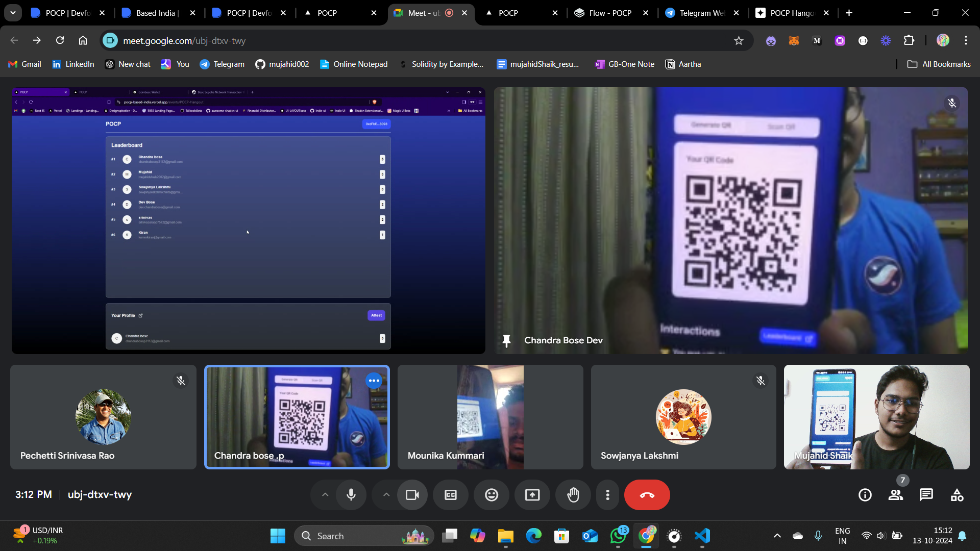Open the Extensions puzzle menu

(909, 40)
